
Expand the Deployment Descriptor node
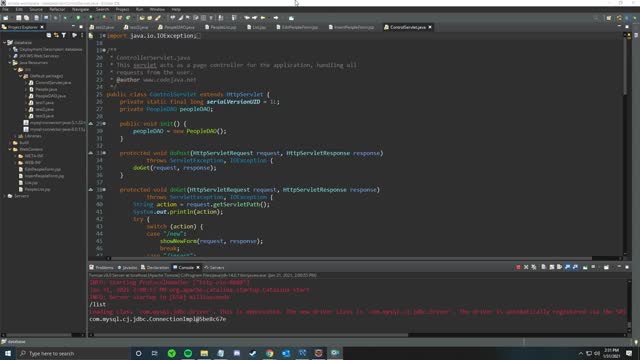10,49
